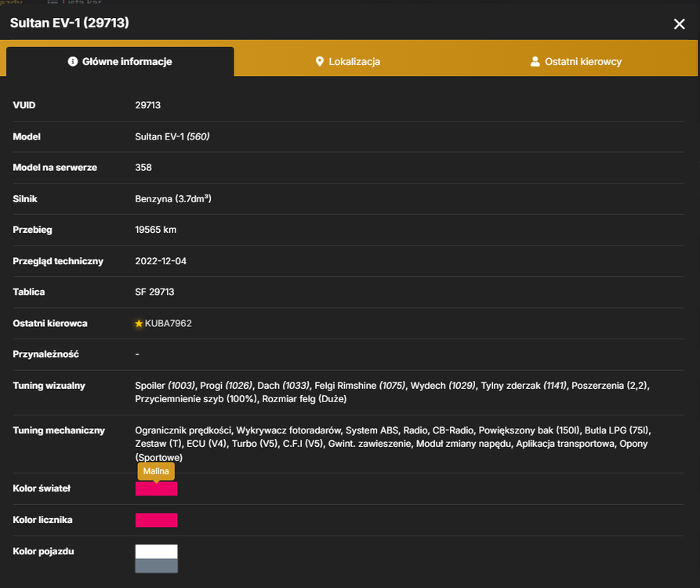Screen dimensions: 700x588
Task: Click the dialog title Sultan EV-1 (29713)
Action: coord(70,23)
